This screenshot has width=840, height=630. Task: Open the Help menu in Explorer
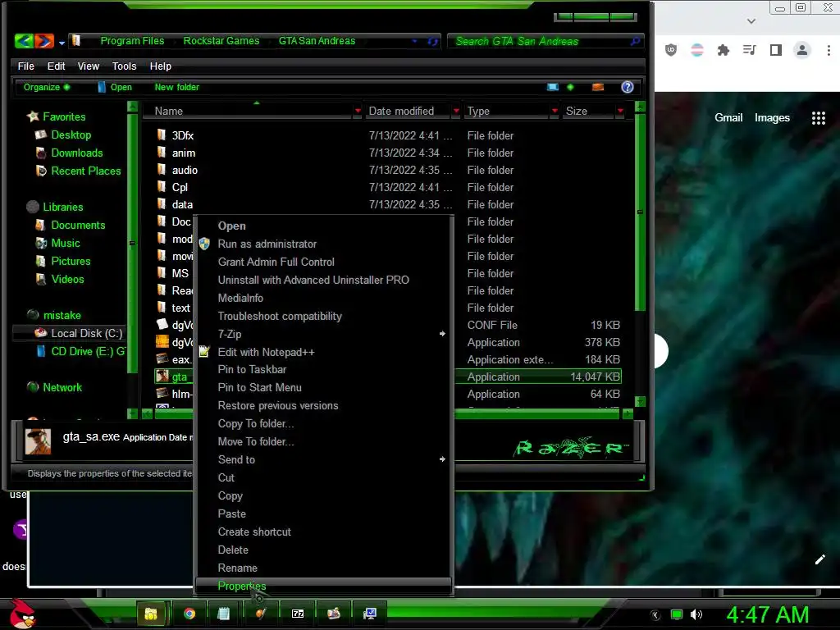tap(160, 66)
